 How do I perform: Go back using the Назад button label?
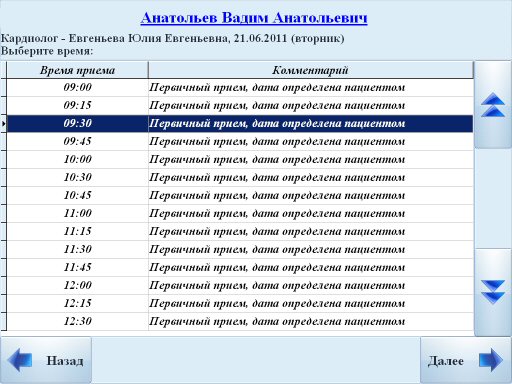point(65,361)
